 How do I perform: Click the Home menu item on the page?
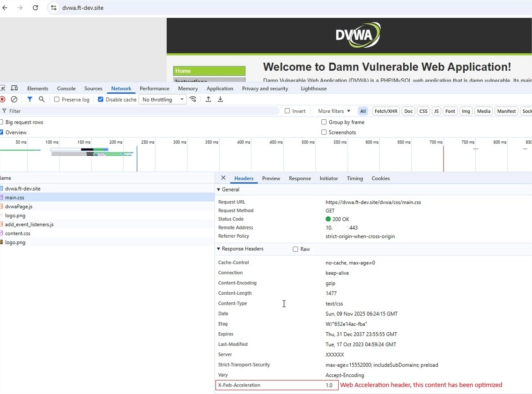(x=209, y=71)
